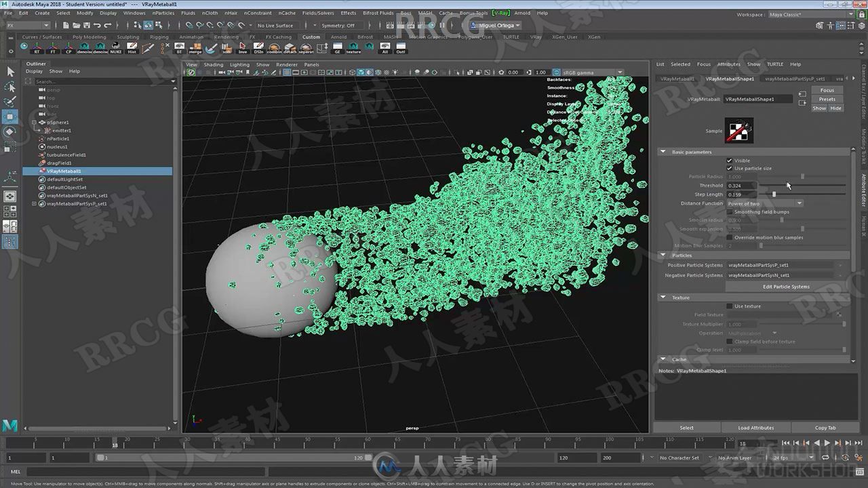
Task: Undo with the status line arrow
Action: tap(97, 25)
